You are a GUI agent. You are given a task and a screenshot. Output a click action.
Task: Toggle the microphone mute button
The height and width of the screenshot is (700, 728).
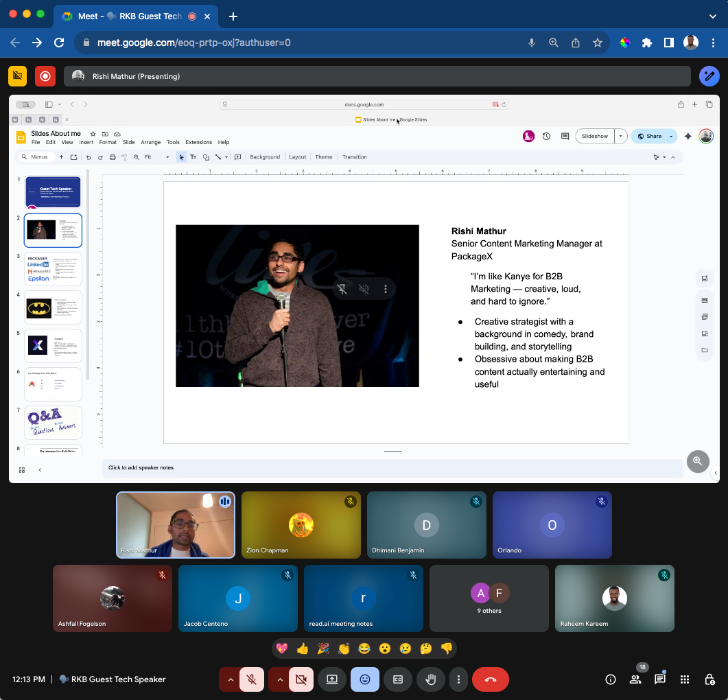[252, 679]
